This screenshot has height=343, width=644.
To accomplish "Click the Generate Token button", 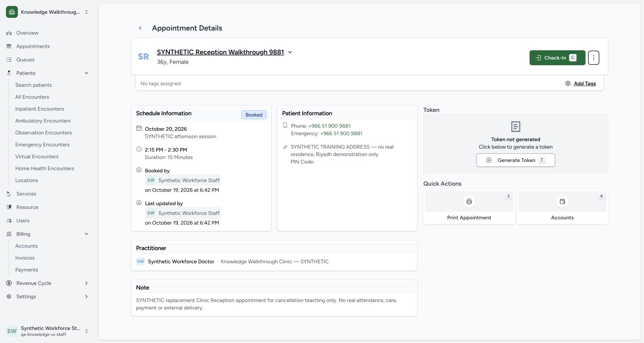I will pos(516,160).
